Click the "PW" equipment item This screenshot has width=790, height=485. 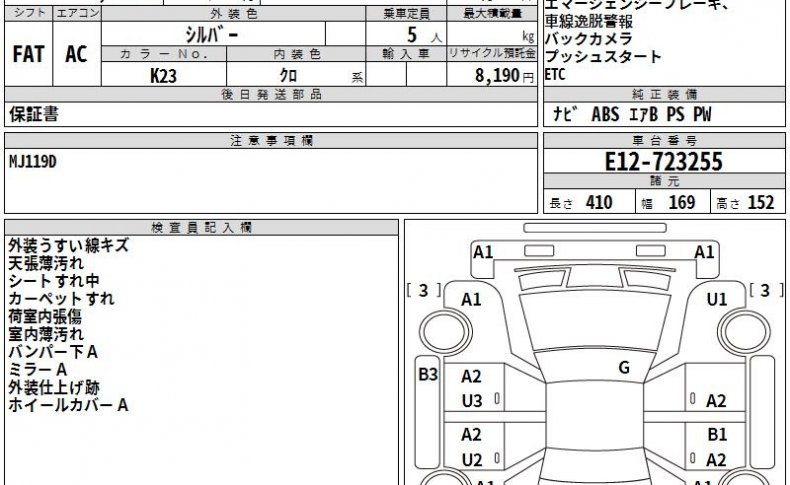(x=702, y=114)
